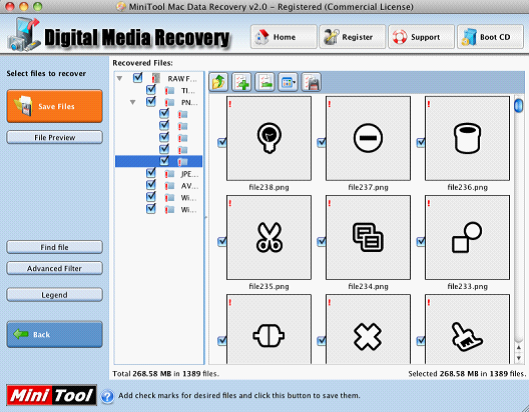Image resolution: width=529 pixels, height=412 pixels.
Task: Go Back to previous step
Action: point(54,334)
